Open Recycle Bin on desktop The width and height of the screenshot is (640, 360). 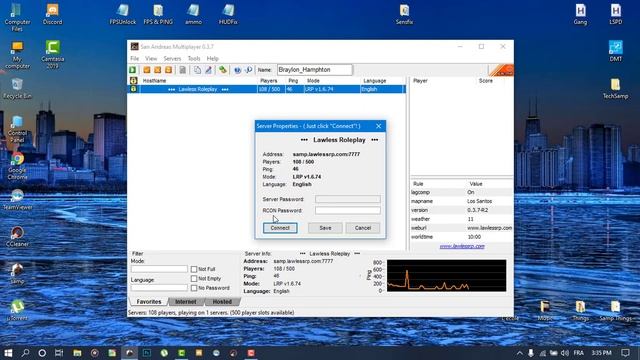click(17, 89)
